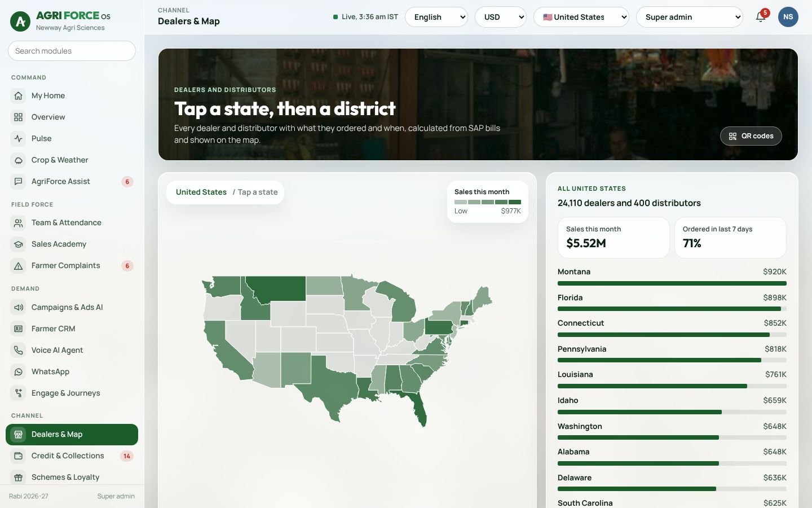Image resolution: width=812 pixels, height=508 pixels.
Task: Focus the Search modules field
Action: (x=72, y=51)
